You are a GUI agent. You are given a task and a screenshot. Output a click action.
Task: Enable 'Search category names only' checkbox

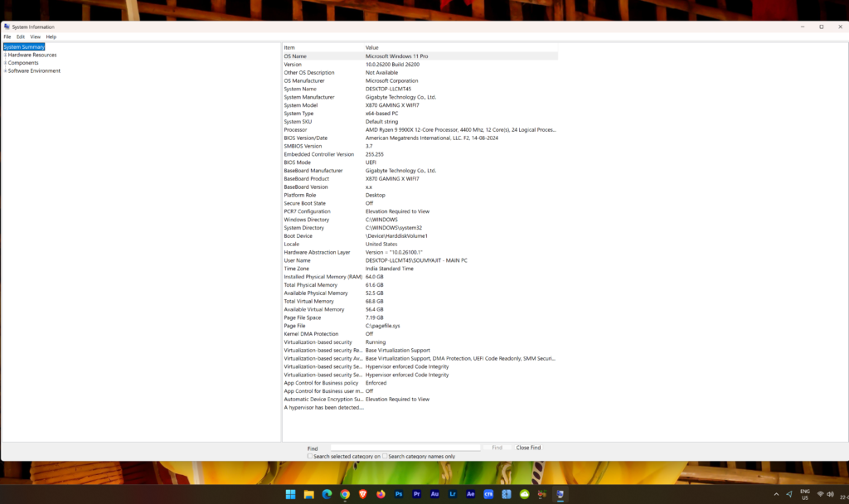385,456
